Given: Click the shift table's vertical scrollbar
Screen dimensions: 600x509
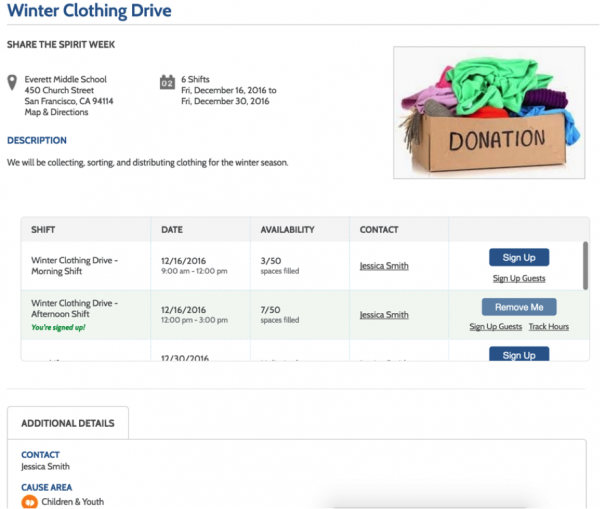Looking at the screenshot, I should (585, 265).
